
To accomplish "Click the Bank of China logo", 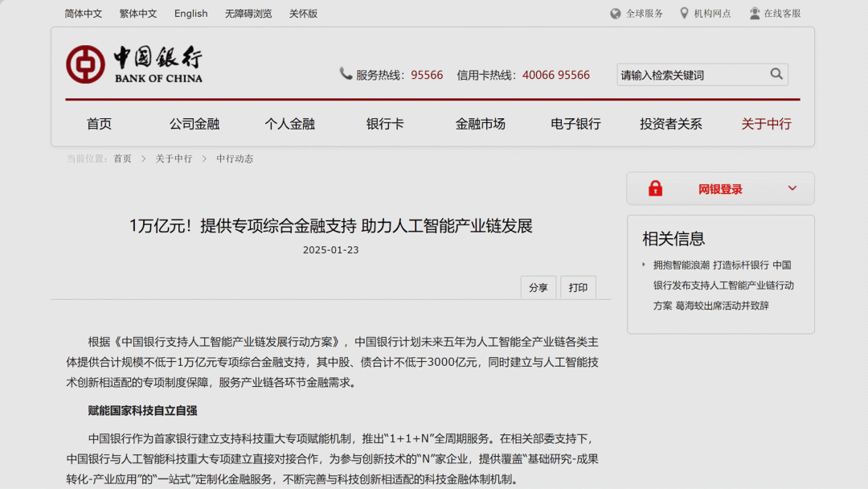I will (134, 64).
